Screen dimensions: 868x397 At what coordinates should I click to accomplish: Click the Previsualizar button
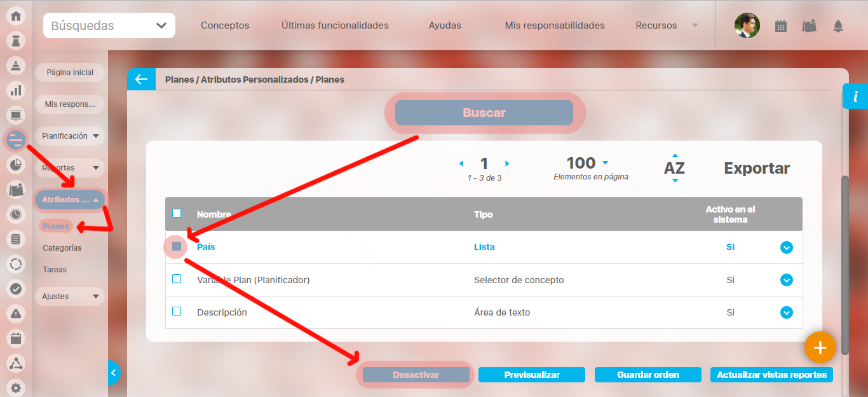point(532,375)
